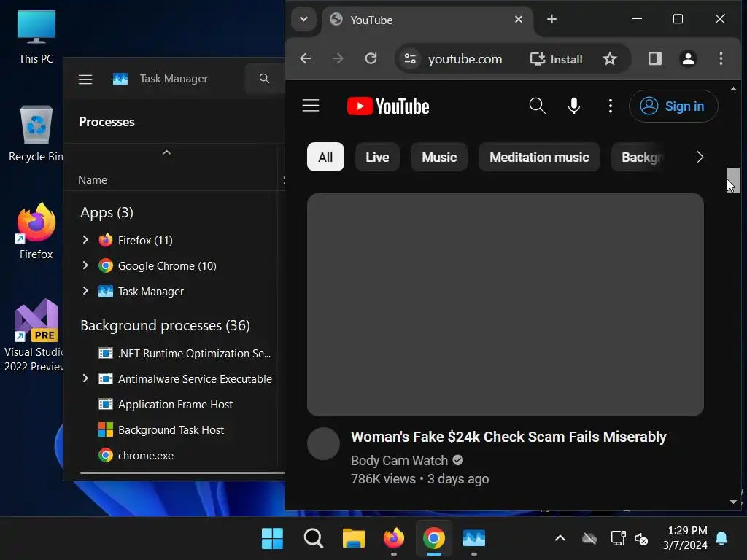Open clock showing 1:29 PM 3/7/2024
Viewport: 747px width, 560px height.
(684, 538)
